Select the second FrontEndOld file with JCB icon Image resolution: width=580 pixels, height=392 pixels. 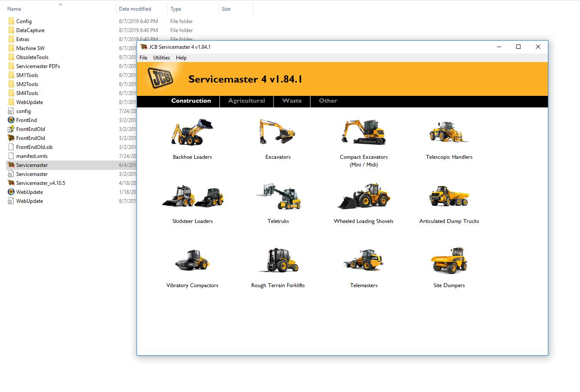pyautogui.click(x=30, y=138)
